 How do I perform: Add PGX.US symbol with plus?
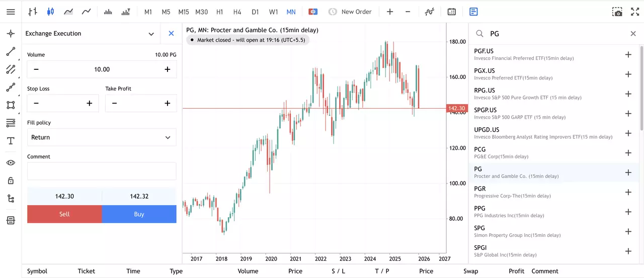coord(628,74)
